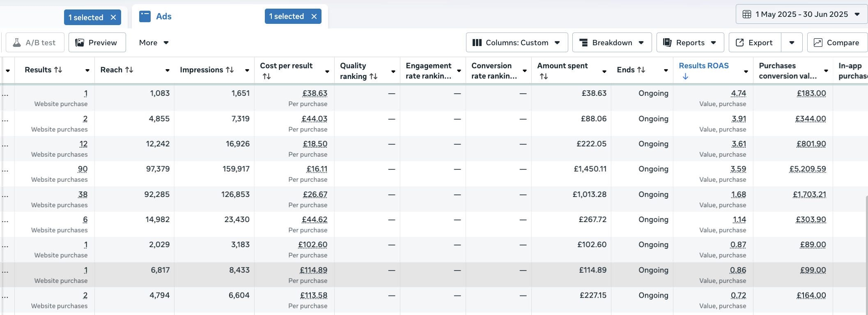Viewport: 868px width, 315px height.
Task: Open the ad Preview
Action: pos(97,42)
